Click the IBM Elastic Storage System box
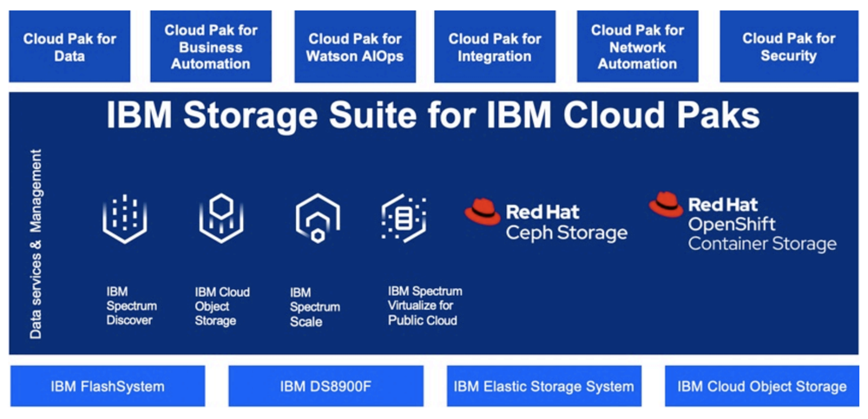868x419 pixels. point(544,386)
